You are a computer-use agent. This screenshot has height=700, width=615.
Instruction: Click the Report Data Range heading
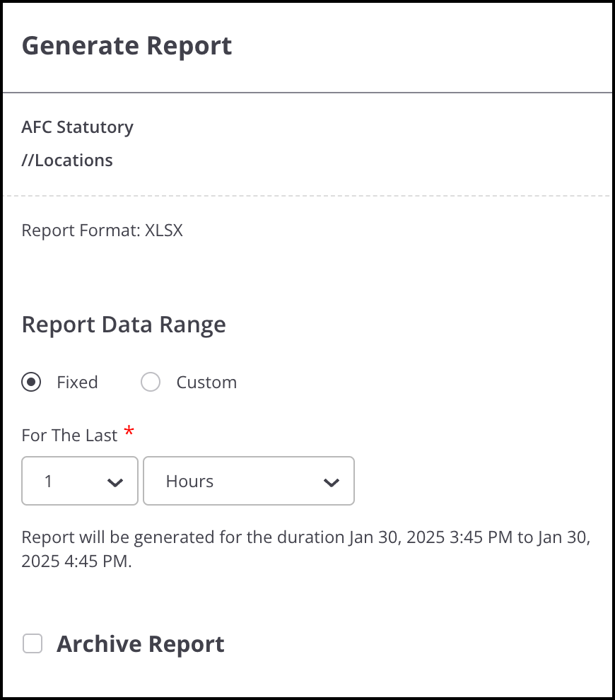click(x=124, y=325)
